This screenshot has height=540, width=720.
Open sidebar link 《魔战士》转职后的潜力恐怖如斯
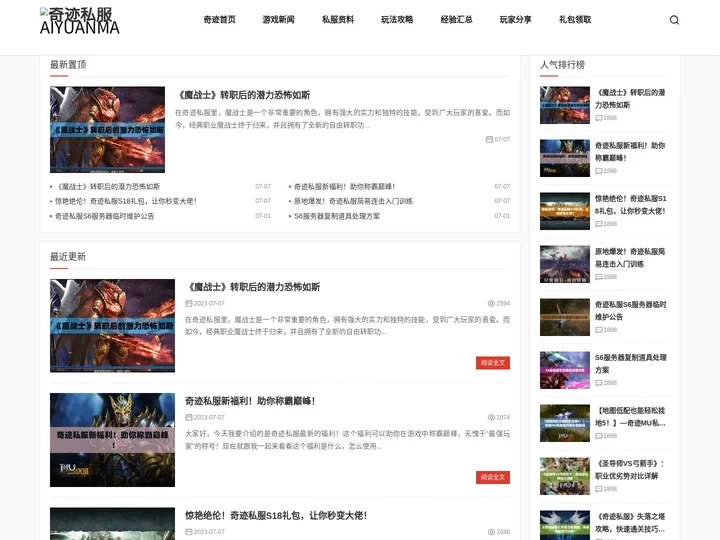(x=630, y=99)
